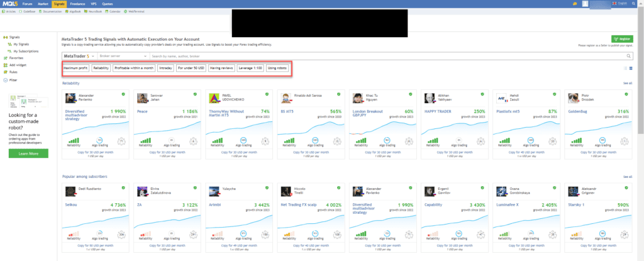Launch the WebTerminal link

133,11
